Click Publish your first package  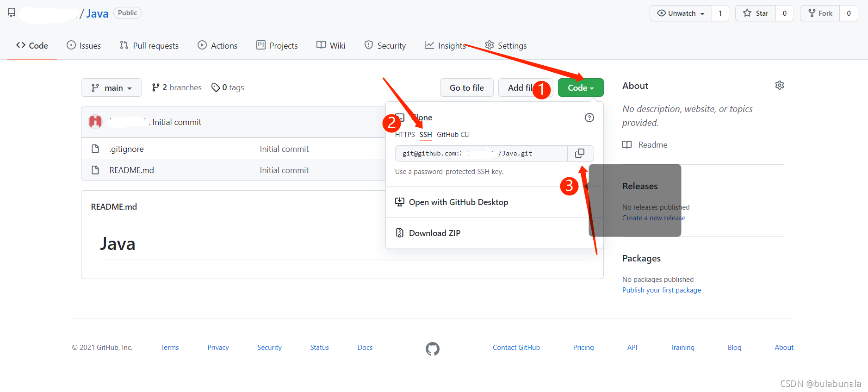[662, 290]
